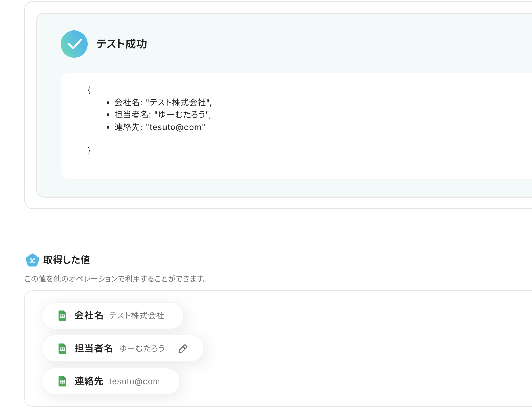Image resolution: width=532 pixels, height=414 pixels.
Task: Click the opening brace of the result
Action: (89, 90)
